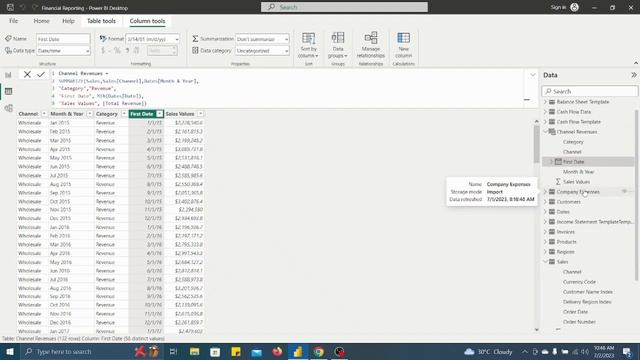
Task: Cancel formula with the X icon
Action: [27, 74]
